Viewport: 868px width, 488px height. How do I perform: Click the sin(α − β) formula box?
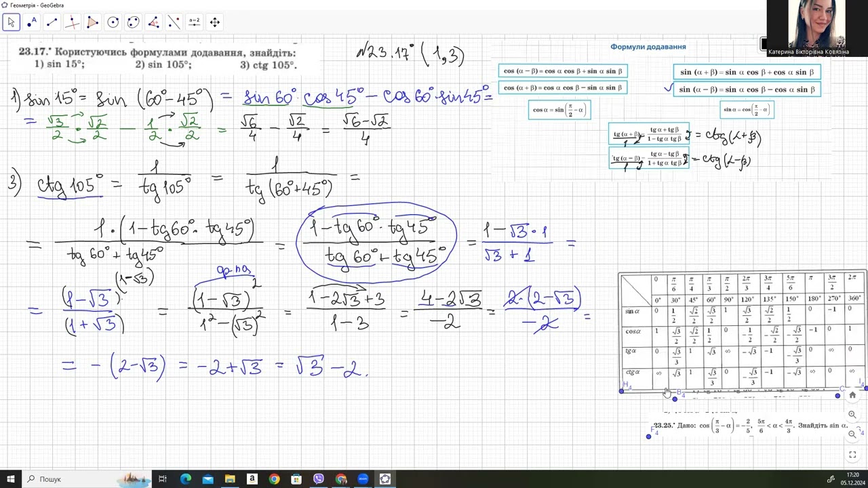coord(747,89)
